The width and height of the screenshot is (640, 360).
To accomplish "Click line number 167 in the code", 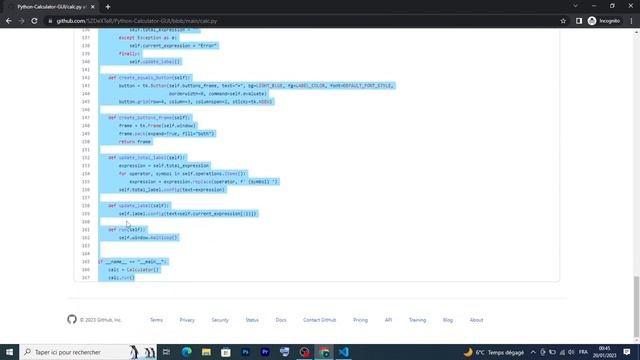I will pos(86,278).
